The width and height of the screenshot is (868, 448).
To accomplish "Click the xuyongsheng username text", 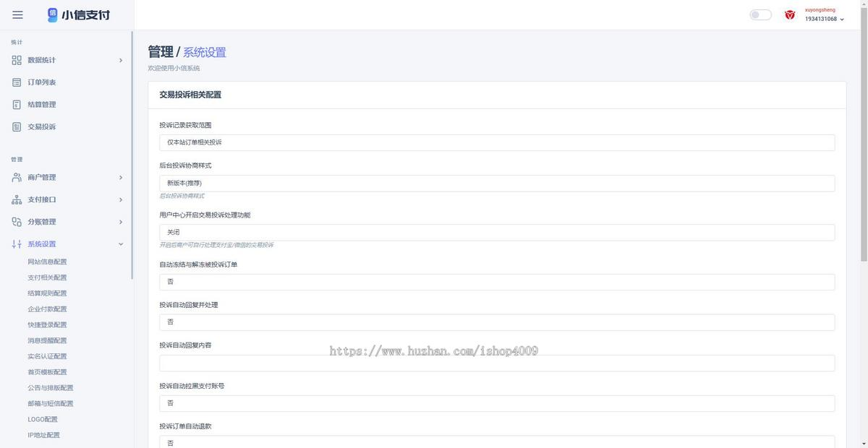I will click(820, 10).
